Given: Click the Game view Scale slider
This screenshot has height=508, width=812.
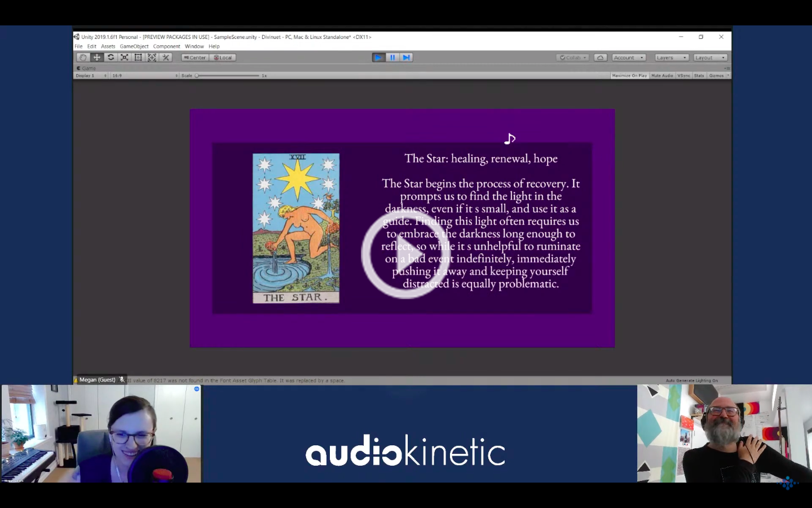Looking at the screenshot, I should pos(228,76).
